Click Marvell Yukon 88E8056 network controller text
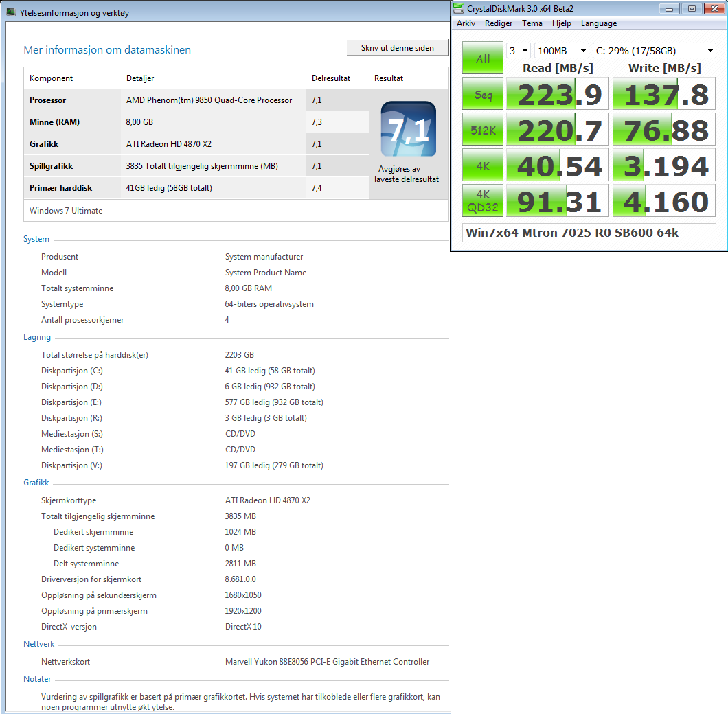 point(328,662)
